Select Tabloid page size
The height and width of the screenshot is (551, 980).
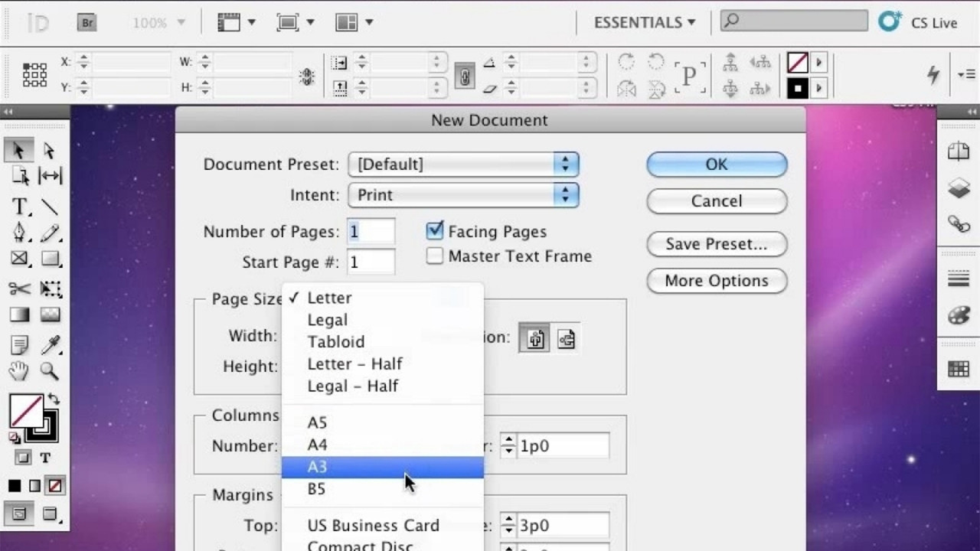click(x=336, y=342)
